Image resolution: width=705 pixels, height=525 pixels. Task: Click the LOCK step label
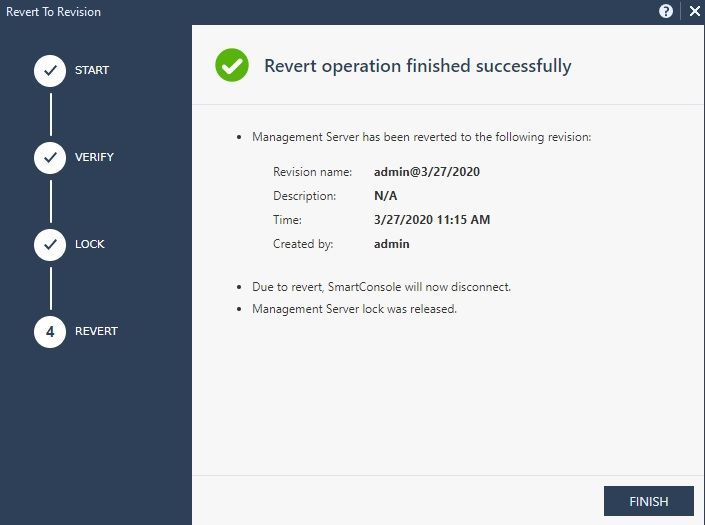[x=89, y=244]
